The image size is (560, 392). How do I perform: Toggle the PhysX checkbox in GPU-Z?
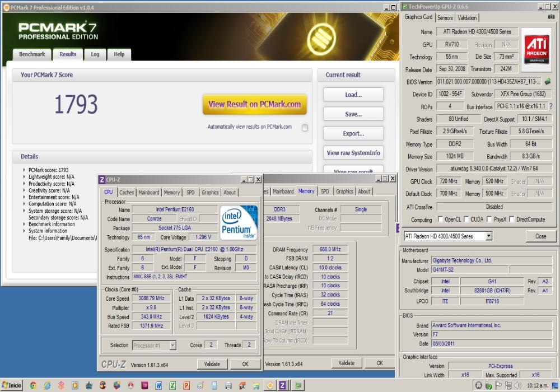pos(489,219)
